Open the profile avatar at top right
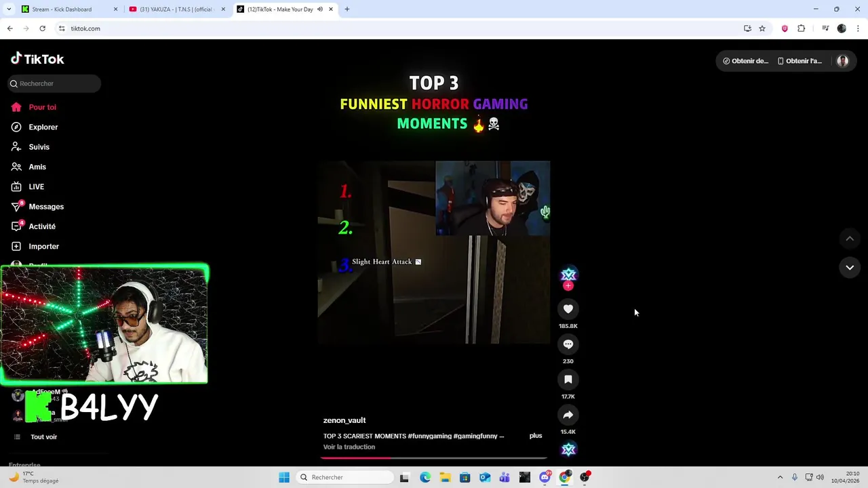This screenshot has height=488, width=868. click(842, 61)
